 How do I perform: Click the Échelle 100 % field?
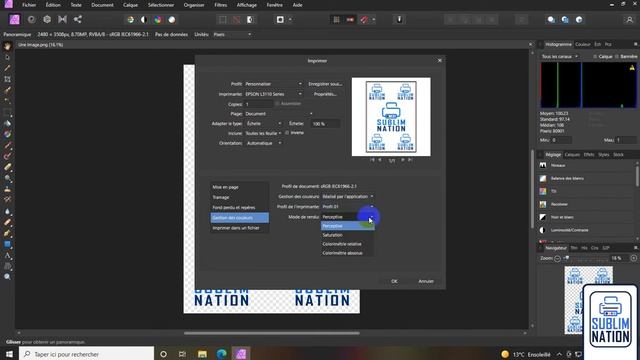point(325,124)
